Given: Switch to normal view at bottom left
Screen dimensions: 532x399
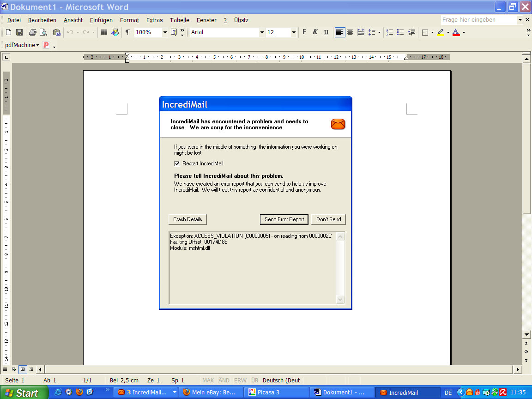Looking at the screenshot, I should 5,369.
